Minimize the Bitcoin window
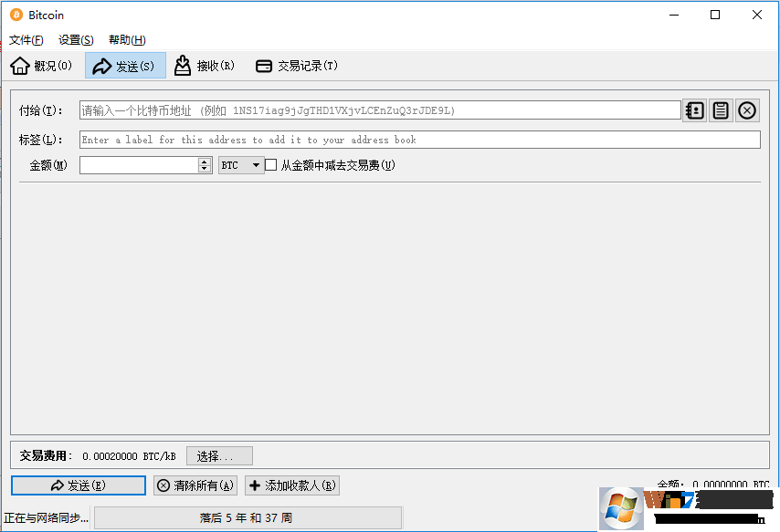The width and height of the screenshot is (780, 532). [x=674, y=15]
